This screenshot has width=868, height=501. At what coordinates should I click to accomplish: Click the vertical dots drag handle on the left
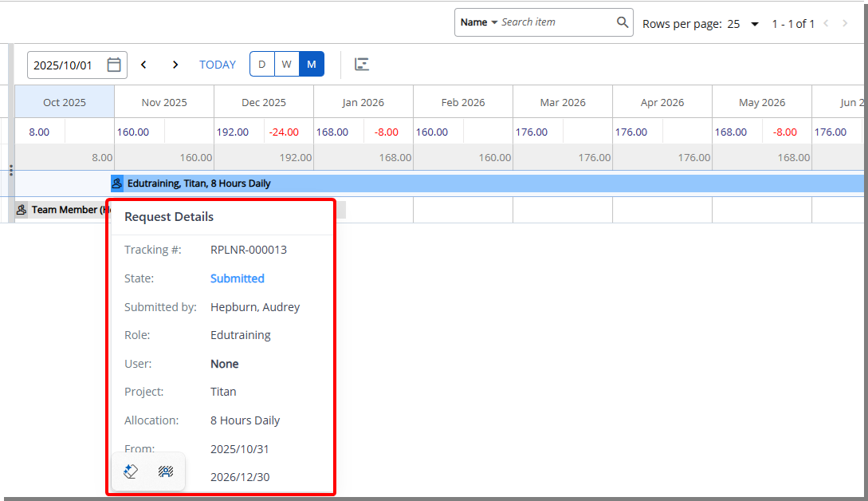10,170
